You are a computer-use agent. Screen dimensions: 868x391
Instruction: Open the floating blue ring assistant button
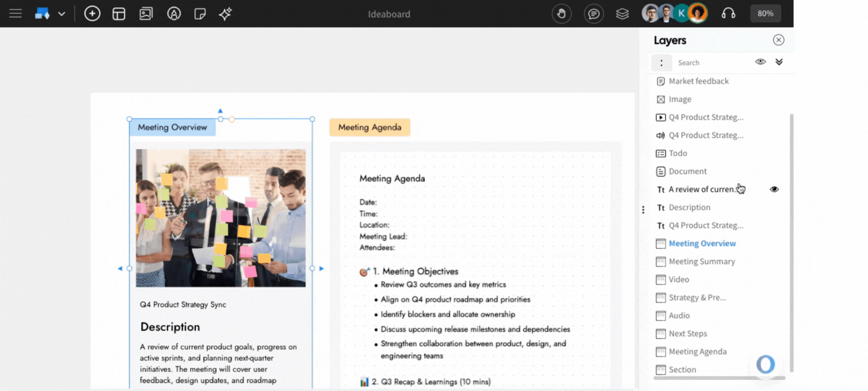click(x=765, y=364)
